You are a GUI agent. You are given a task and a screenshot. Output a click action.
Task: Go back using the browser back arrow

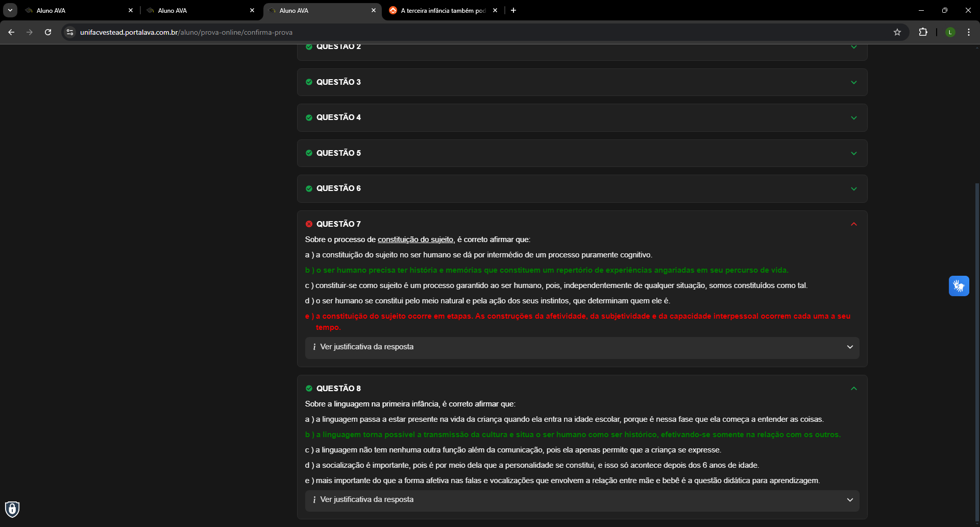(11, 32)
